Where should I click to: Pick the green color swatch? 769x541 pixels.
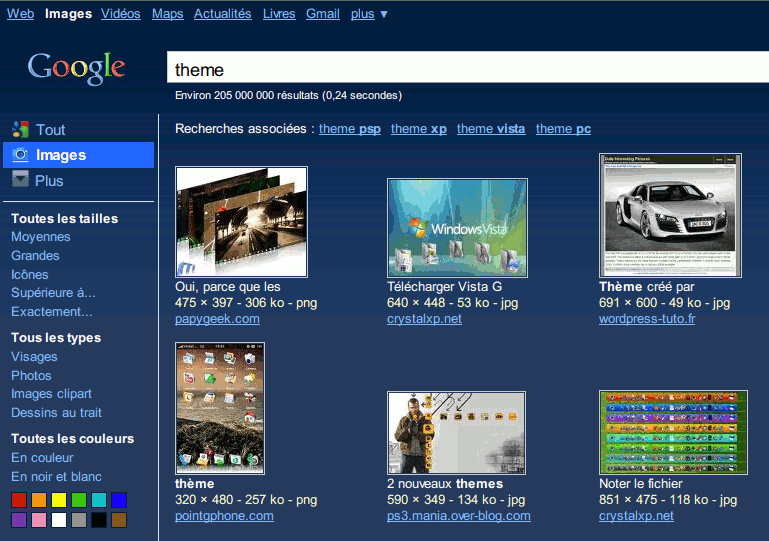(x=78, y=500)
